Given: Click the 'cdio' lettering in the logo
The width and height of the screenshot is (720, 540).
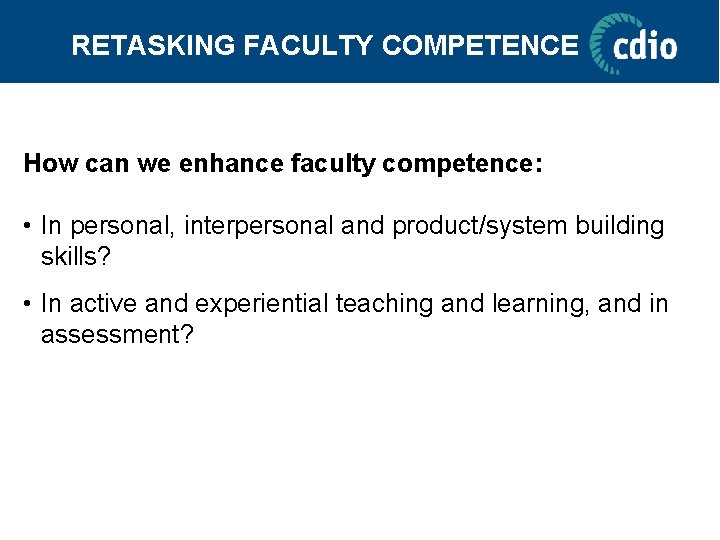Looking at the screenshot, I should coord(645,47).
